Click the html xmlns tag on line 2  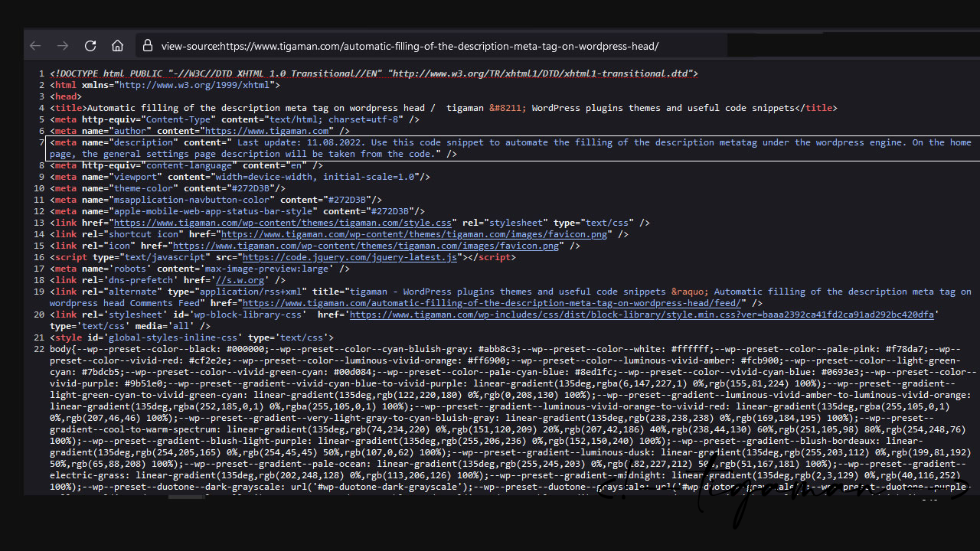click(x=165, y=85)
